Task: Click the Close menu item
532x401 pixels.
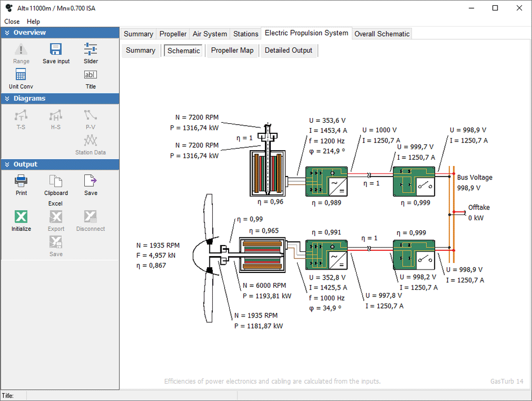Action: 12,22
